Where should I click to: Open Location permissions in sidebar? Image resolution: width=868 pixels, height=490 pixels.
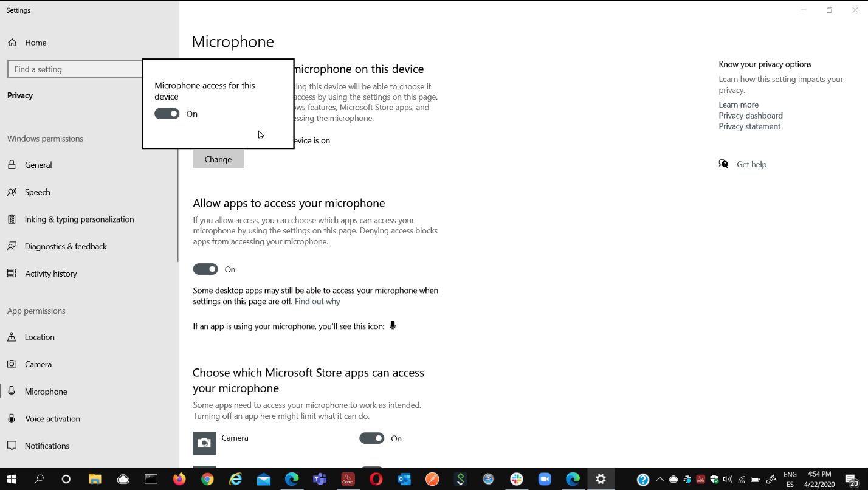pyautogui.click(x=40, y=337)
